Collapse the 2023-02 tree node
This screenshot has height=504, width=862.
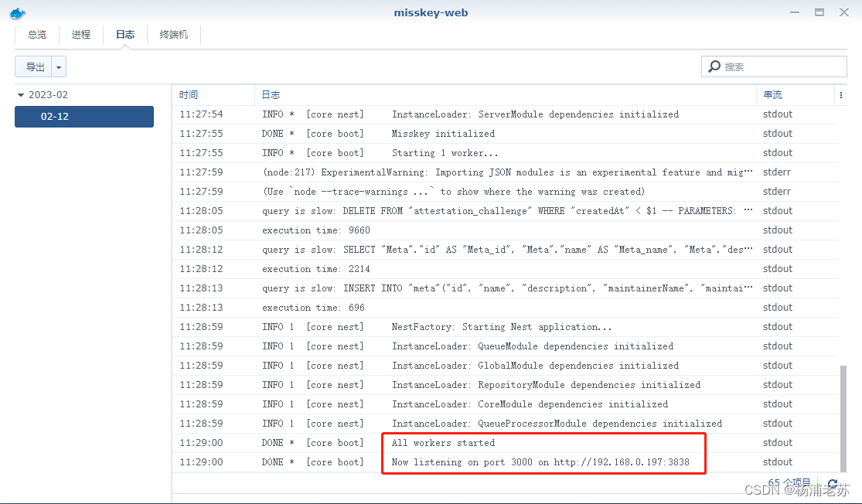click(x=21, y=95)
